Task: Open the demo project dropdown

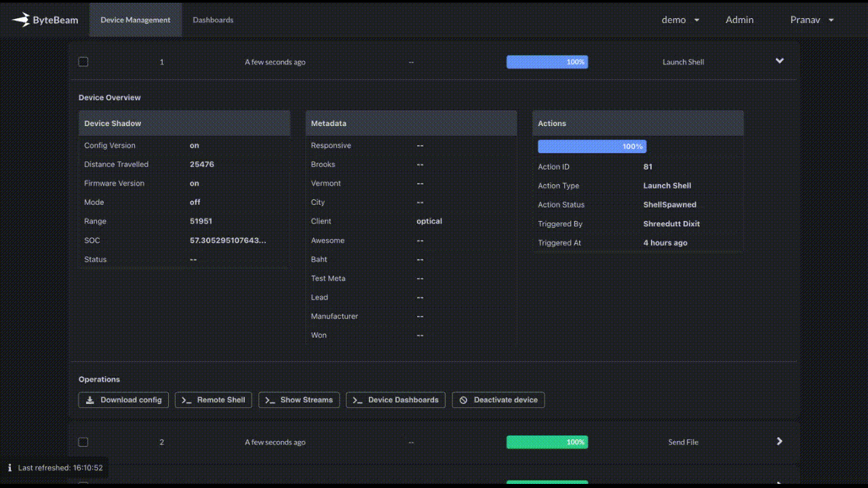Action: click(681, 20)
